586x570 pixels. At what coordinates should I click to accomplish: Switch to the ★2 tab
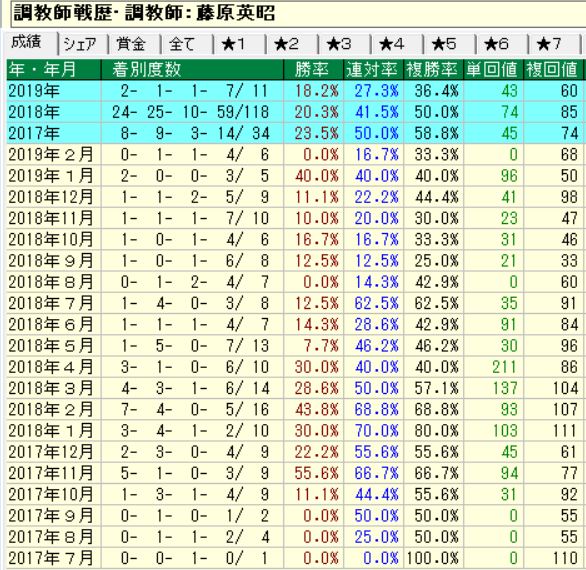(x=292, y=44)
